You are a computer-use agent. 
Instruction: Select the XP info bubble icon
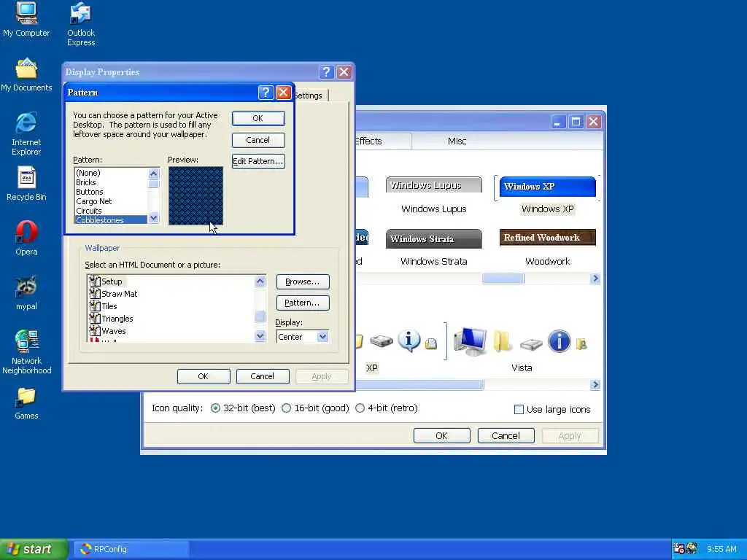409,341
